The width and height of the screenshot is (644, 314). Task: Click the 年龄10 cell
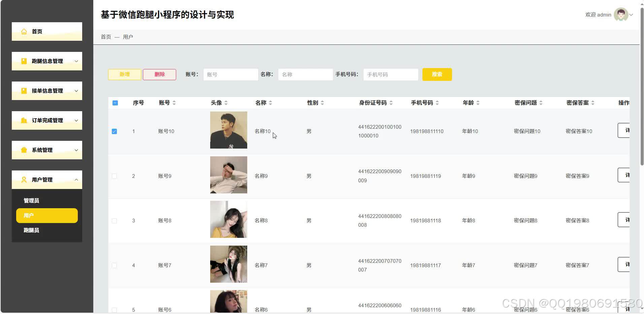coord(470,131)
